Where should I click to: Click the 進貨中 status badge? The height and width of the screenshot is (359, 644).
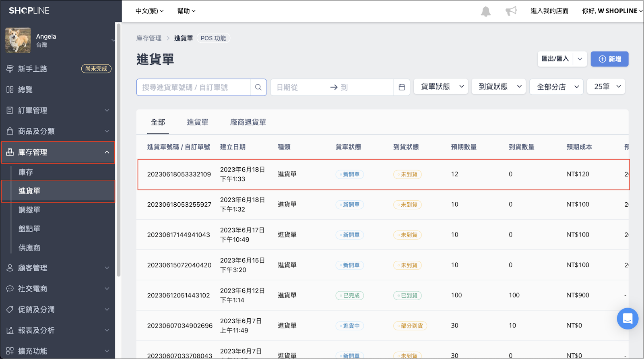click(x=350, y=326)
